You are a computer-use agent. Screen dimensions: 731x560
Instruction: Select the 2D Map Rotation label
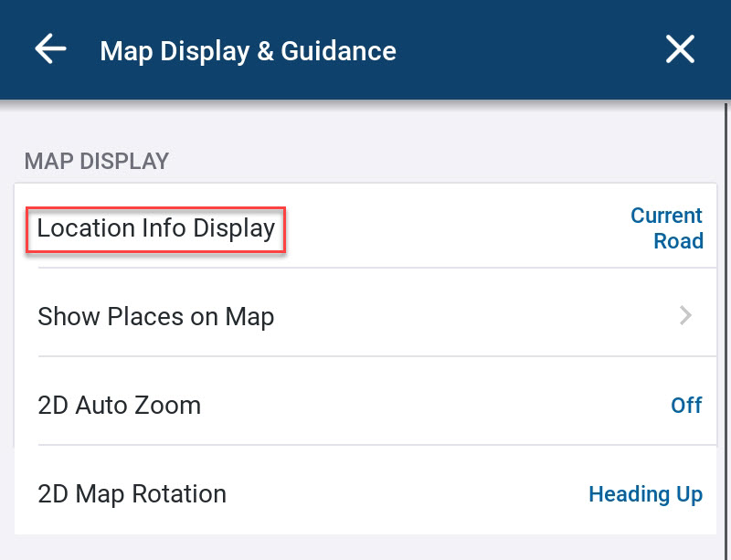(x=132, y=494)
